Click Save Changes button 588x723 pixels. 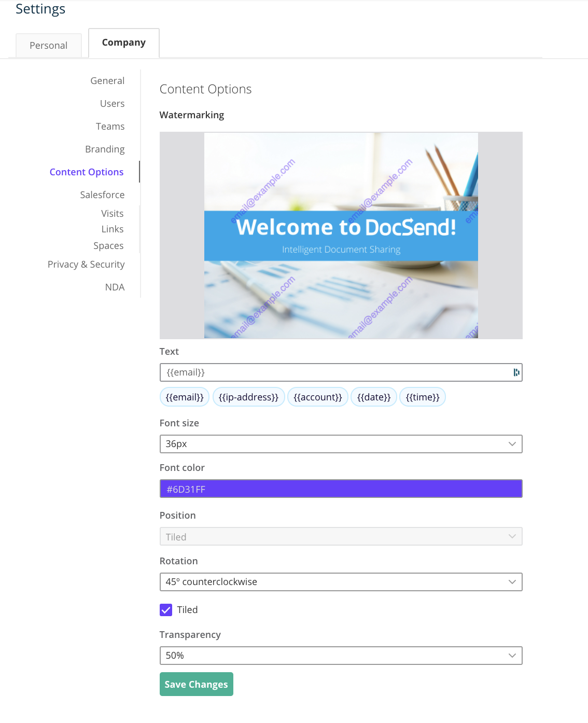pos(197,684)
